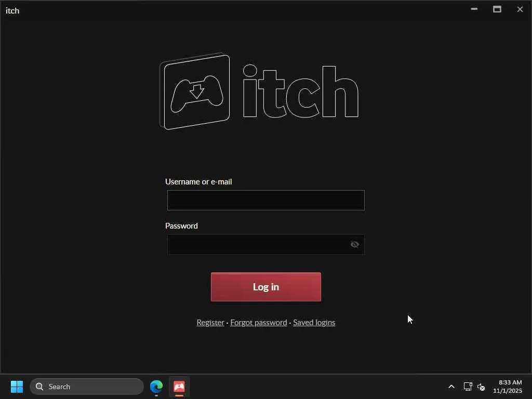
Task: Open the Register link
Action: point(210,322)
